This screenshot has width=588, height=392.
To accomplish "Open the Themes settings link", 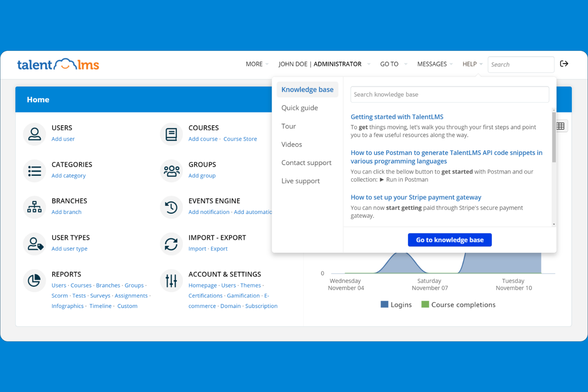I will [x=251, y=285].
